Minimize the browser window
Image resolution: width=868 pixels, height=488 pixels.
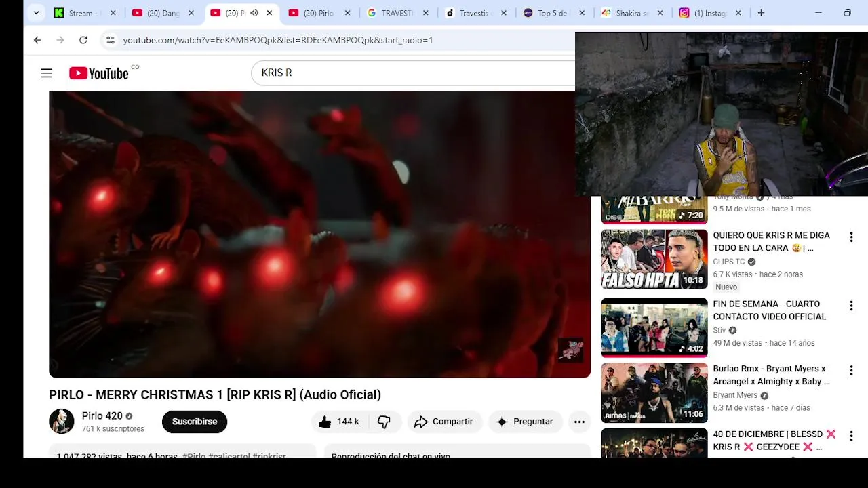pos(818,13)
